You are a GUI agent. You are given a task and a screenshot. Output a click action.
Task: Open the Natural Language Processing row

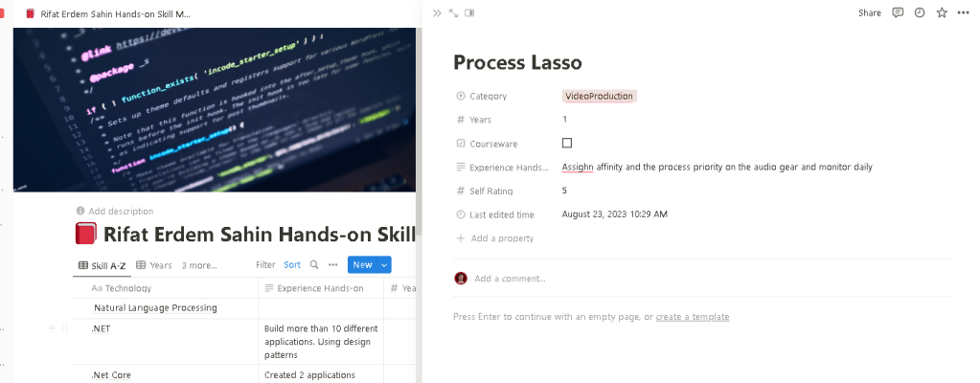[155, 308]
